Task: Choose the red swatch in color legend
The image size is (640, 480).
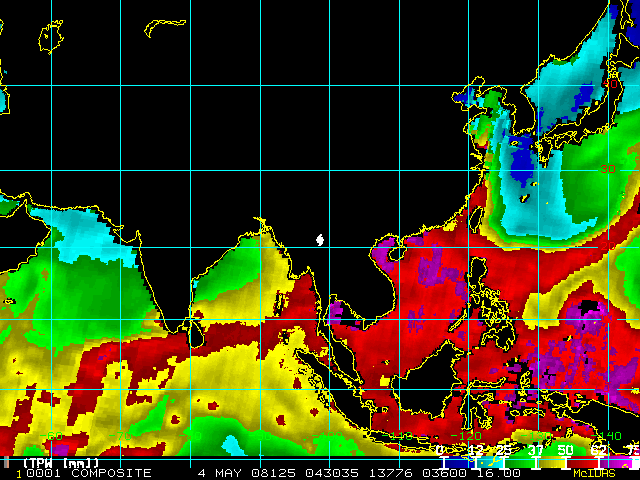Action: pos(582,462)
